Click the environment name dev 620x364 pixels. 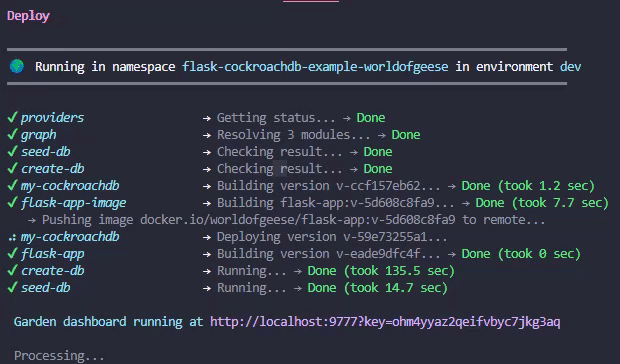[x=570, y=66]
